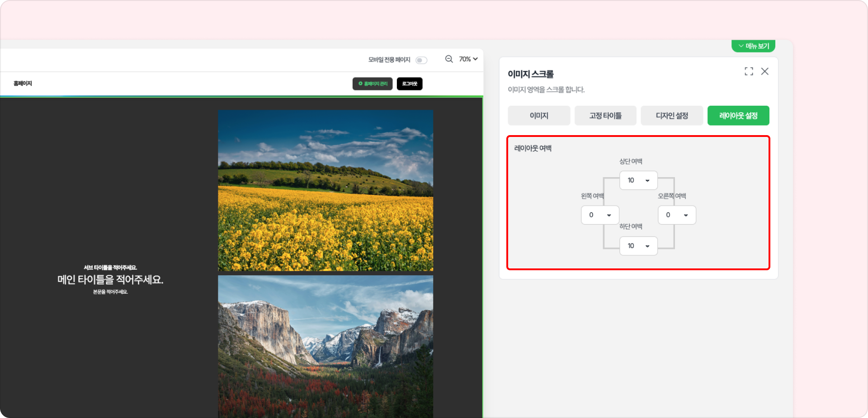Click the 홈페이지 관리 button

click(373, 84)
